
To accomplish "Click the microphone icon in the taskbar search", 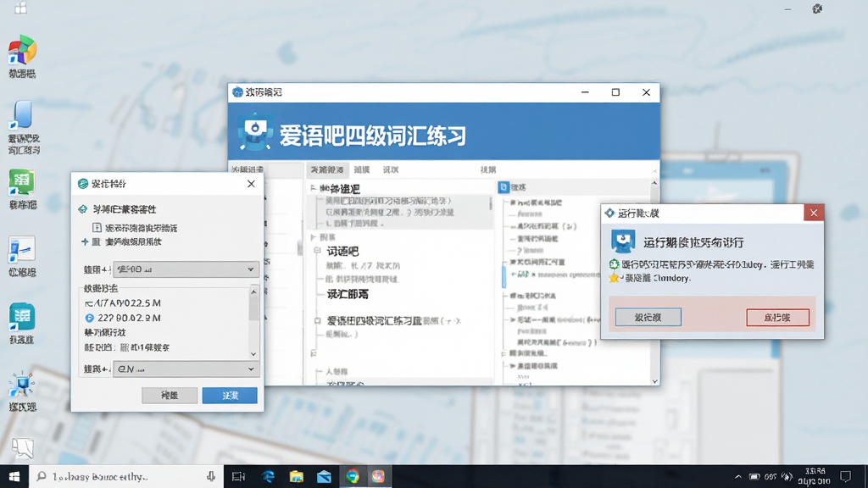I will (x=211, y=476).
